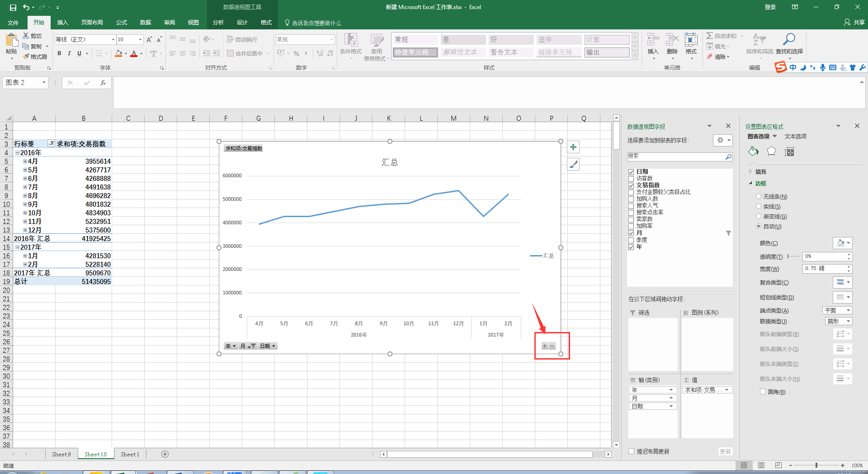Select the 实线 border radio button

(759, 207)
